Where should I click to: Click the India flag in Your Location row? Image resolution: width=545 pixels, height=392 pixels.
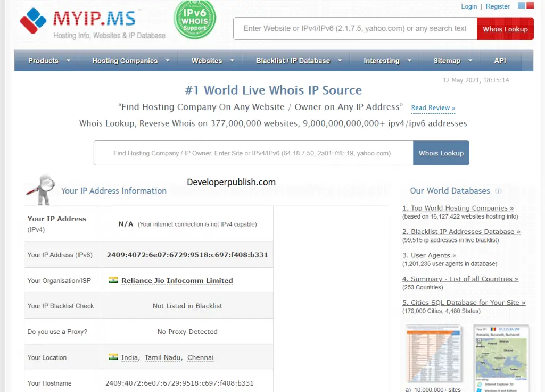coord(113,357)
